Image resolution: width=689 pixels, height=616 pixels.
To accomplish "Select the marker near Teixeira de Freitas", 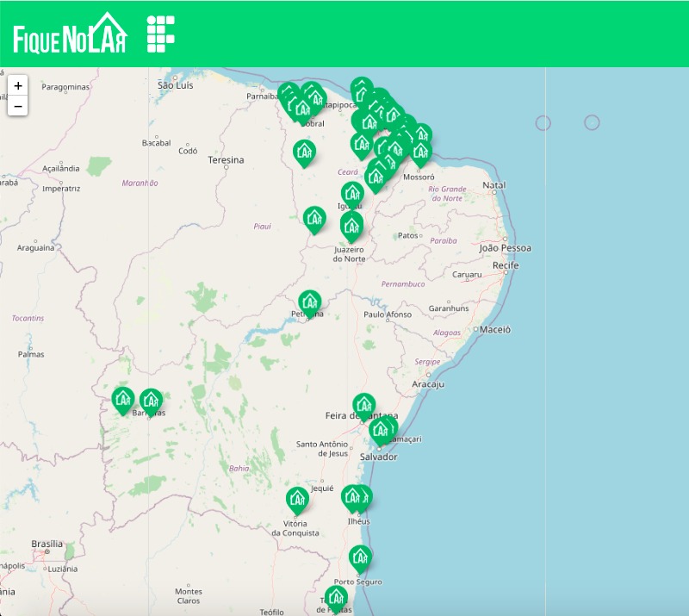I will point(336,597).
